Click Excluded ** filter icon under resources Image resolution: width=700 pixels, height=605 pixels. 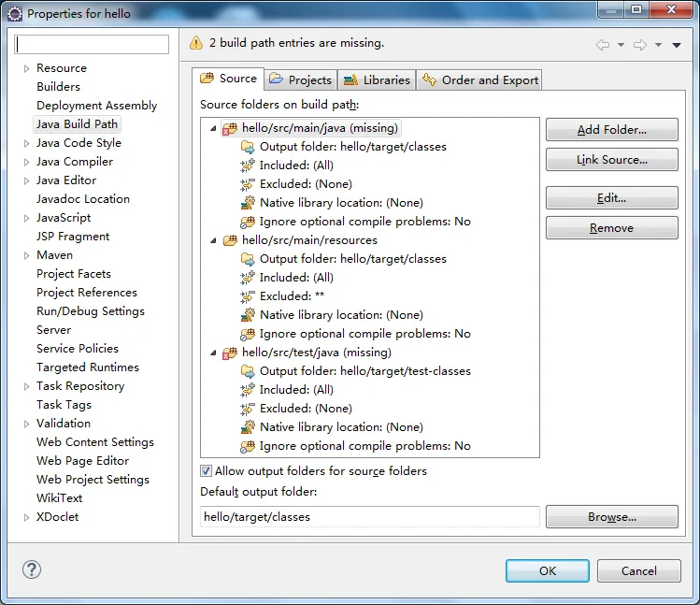[x=248, y=296]
